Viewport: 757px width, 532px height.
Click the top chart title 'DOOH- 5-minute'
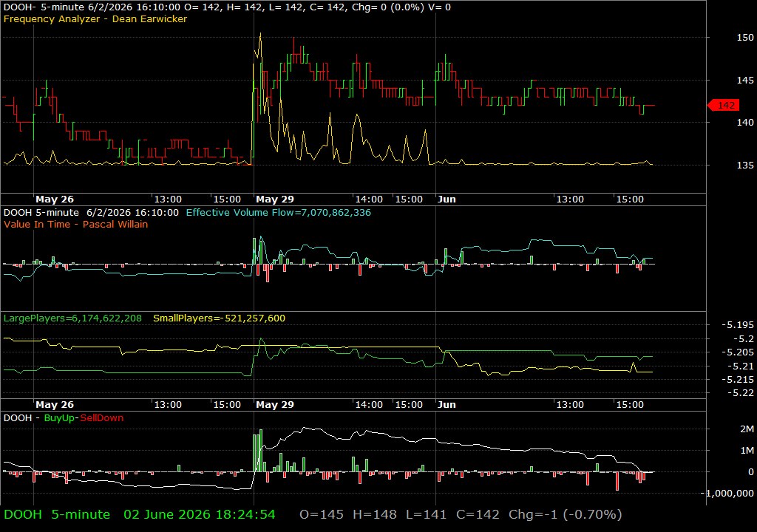click(x=44, y=7)
